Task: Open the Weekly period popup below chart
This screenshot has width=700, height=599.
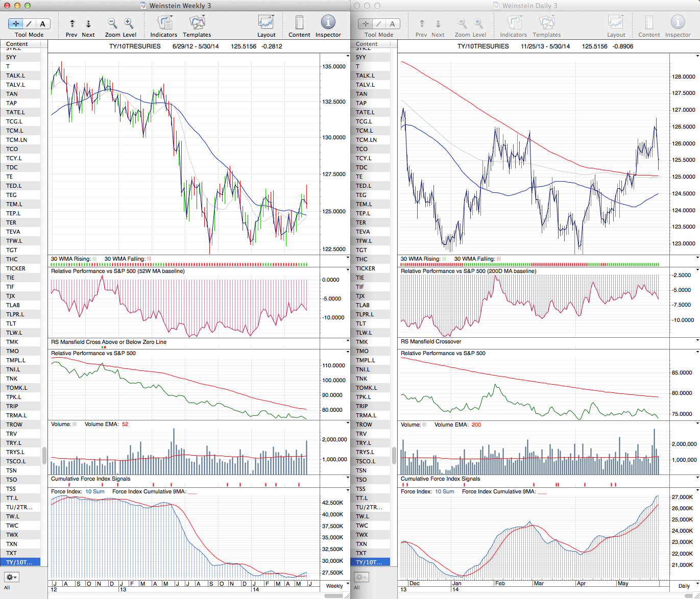Action: [x=337, y=586]
